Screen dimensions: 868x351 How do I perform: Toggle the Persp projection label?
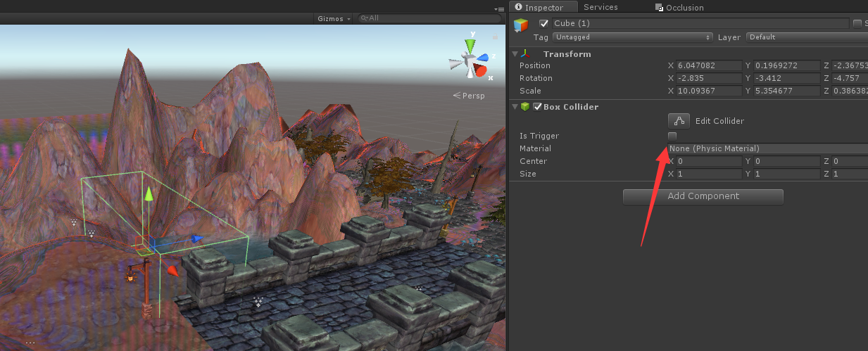469,96
